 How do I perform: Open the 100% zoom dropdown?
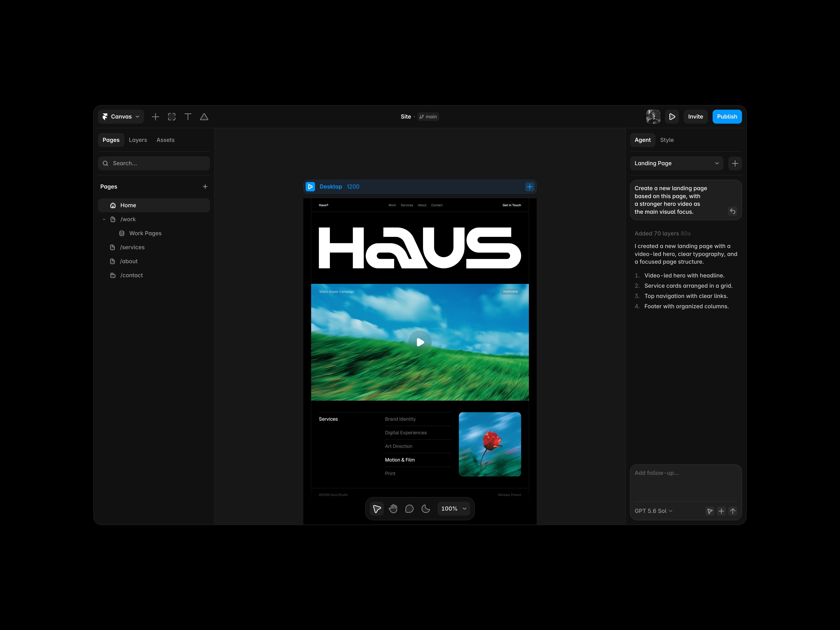[453, 508]
